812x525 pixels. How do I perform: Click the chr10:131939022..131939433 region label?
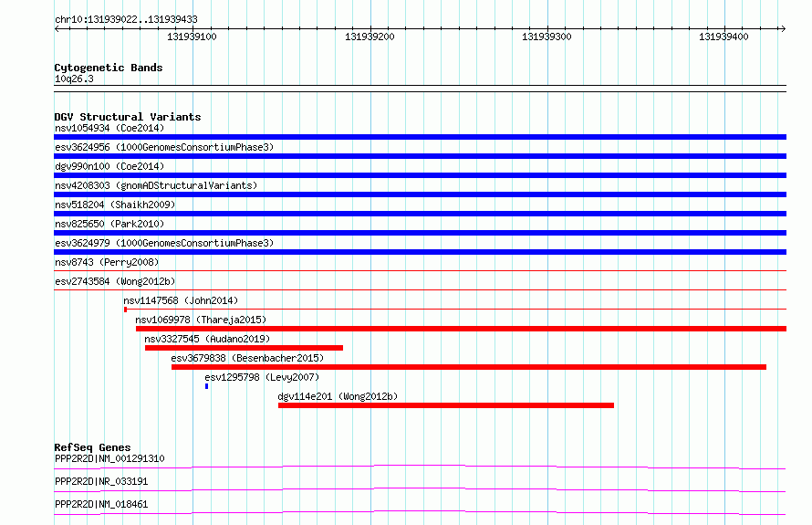tap(126, 20)
